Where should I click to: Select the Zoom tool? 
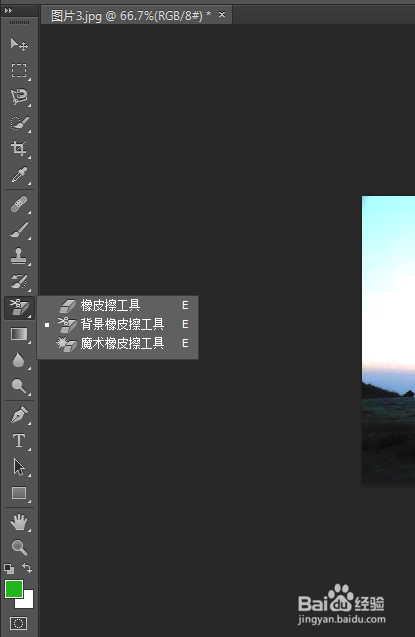tap(19, 547)
